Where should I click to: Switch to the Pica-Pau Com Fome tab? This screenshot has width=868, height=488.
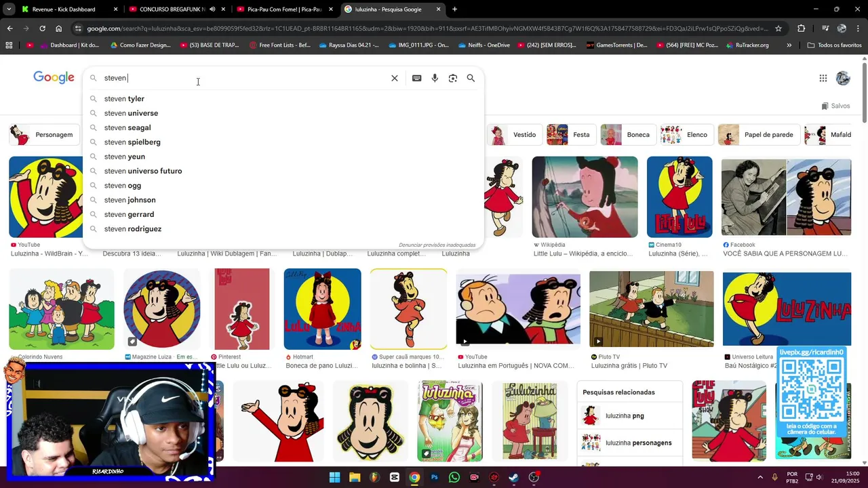(284, 9)
